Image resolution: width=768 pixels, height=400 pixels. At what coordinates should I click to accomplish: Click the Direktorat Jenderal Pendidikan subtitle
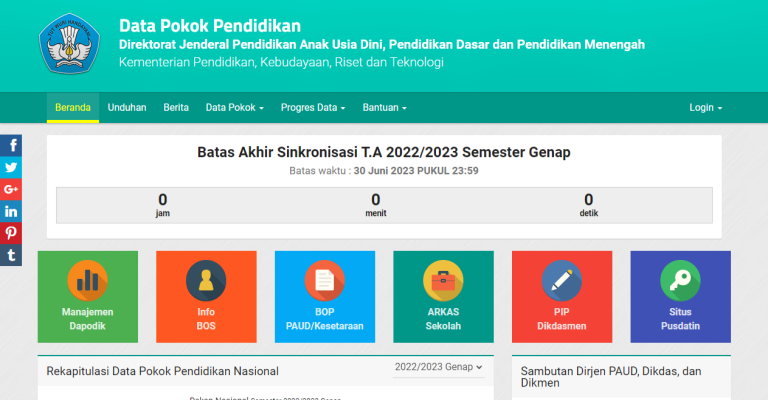click(382, 45)
